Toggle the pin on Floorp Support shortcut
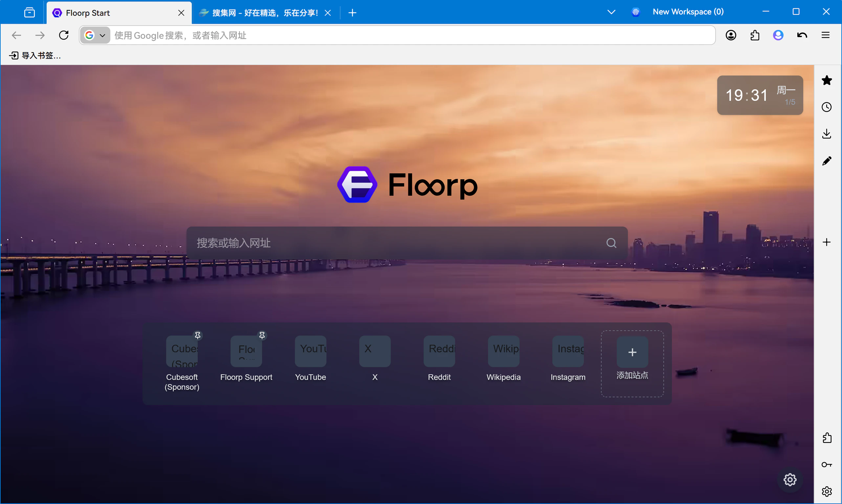This screenshot has height=504, width=842. 262,335
